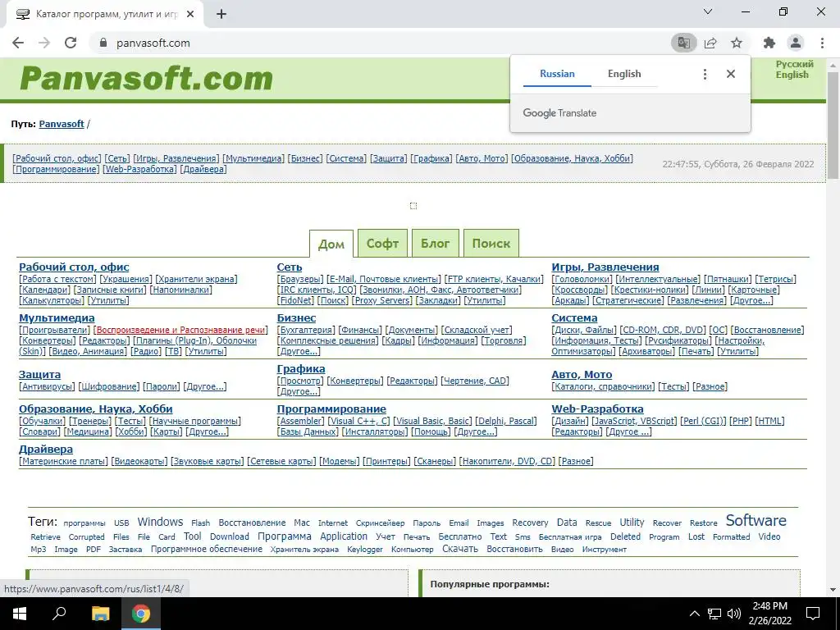Open the Видеокарты drivers link
Screen dimensions: 840x630
click(x=139, y=461)
